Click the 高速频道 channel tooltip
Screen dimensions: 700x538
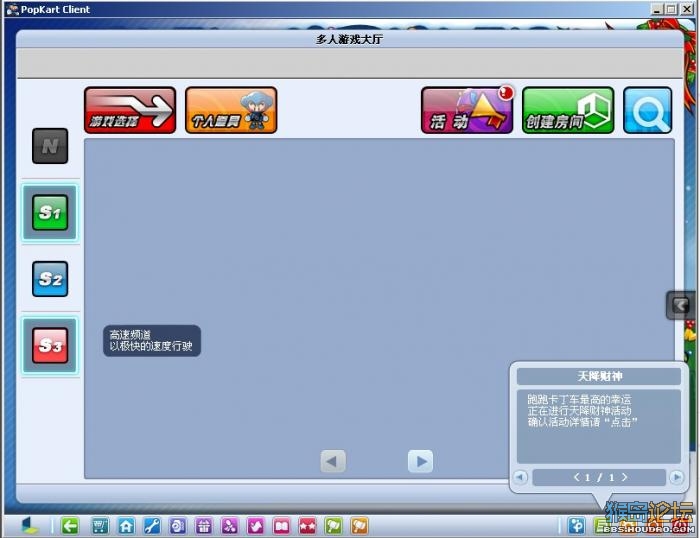152,341
